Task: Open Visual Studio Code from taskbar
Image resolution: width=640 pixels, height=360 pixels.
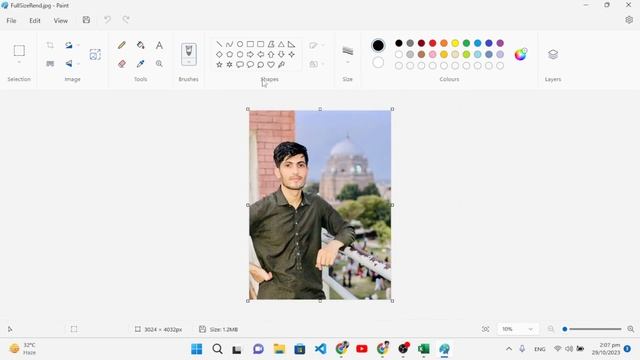Action: [x=320, y=349]
